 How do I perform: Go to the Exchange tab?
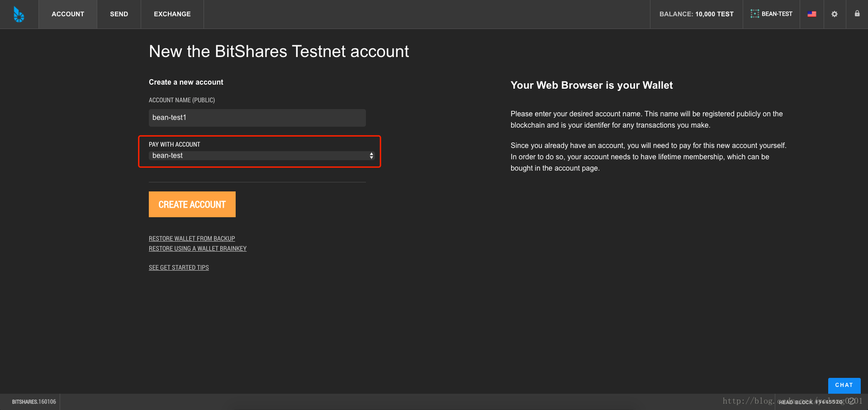point(172,14)
